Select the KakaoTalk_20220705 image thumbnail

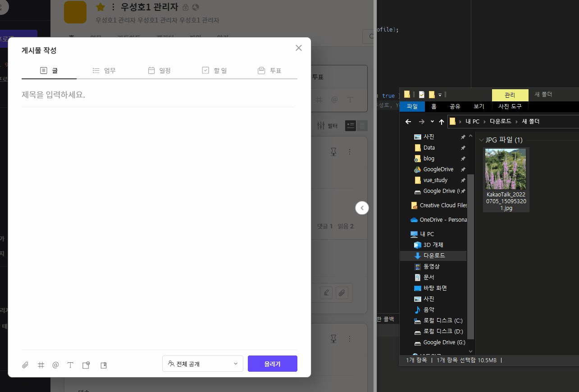click(506, 169)
